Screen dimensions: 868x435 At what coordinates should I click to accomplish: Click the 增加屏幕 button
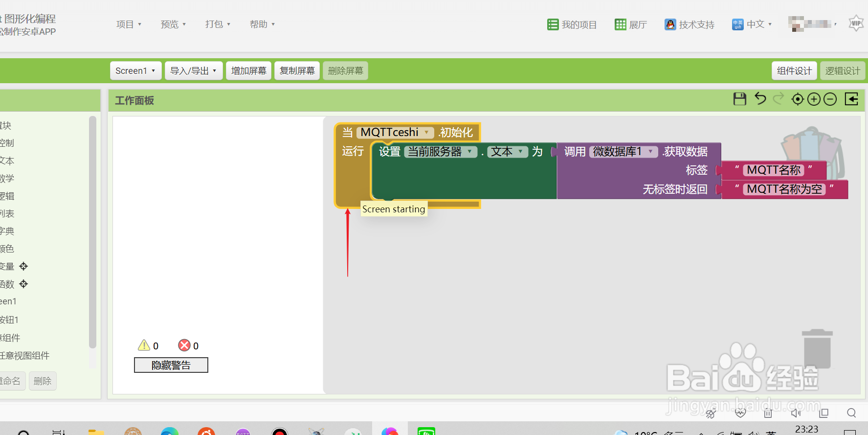[x=248, y=71]
